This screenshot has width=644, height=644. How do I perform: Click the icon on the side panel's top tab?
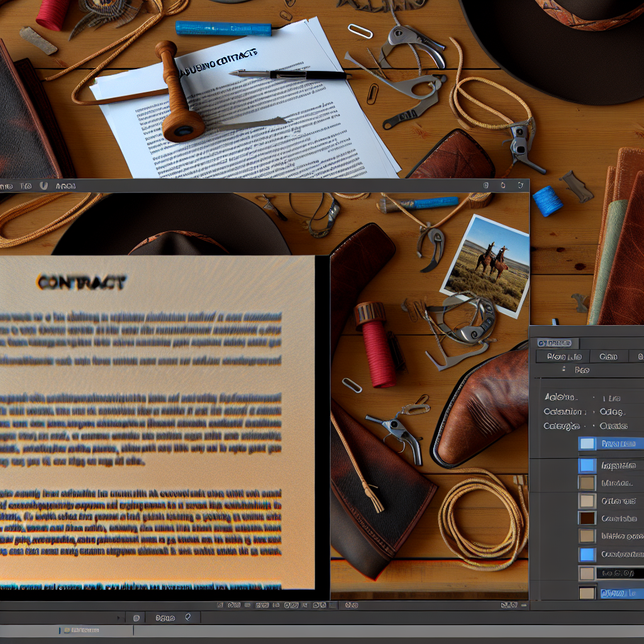(541, 343)
